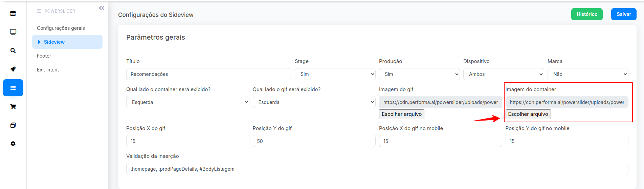The width and height of the screenshot is (644, 189).
Task: Click the green Histórico button
Action: (x=587, y=14)
